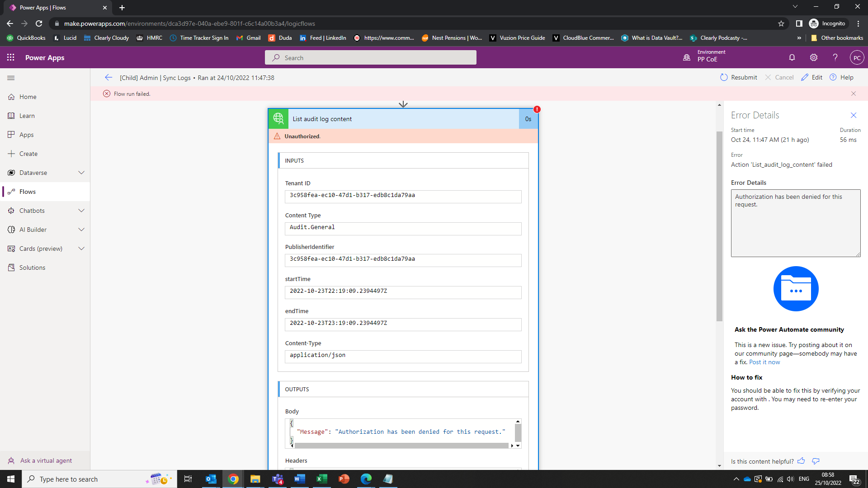Screen dimensions: 868x488
Task: Open Microsoft Teams from the taskbar
Action: pos(278,479)
